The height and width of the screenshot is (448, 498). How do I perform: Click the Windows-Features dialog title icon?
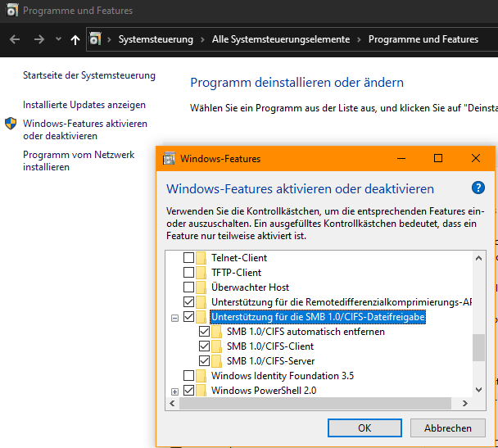click(x=169, y=158)
